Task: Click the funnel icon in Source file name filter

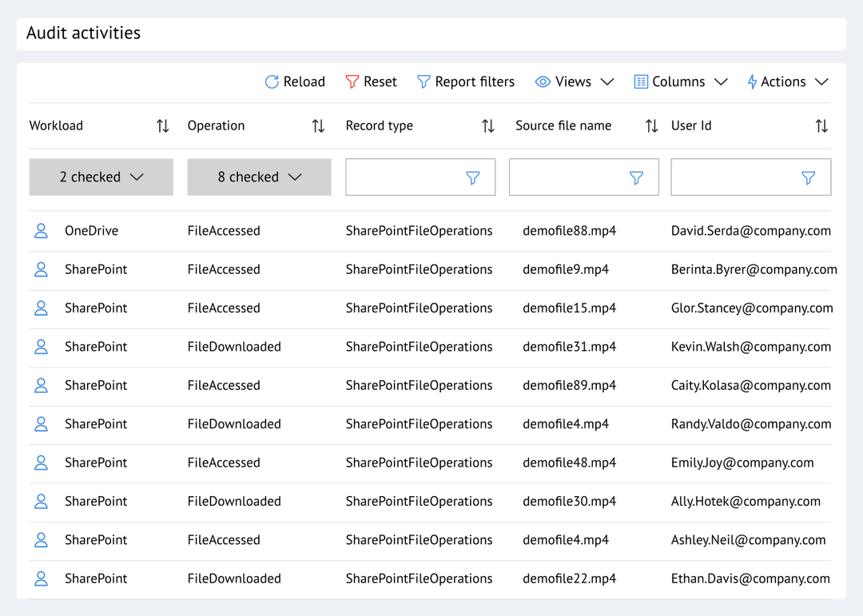Action: [x=636, y=177]
